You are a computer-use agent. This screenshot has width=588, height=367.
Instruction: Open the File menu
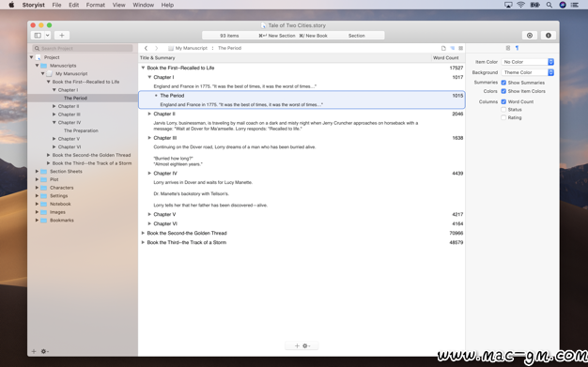[x=56, y=5]
